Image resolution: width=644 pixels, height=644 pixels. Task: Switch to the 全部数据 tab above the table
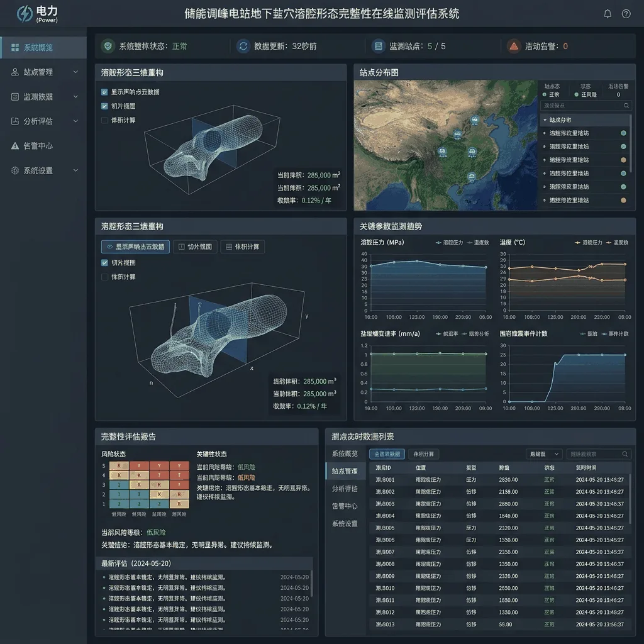387,454
